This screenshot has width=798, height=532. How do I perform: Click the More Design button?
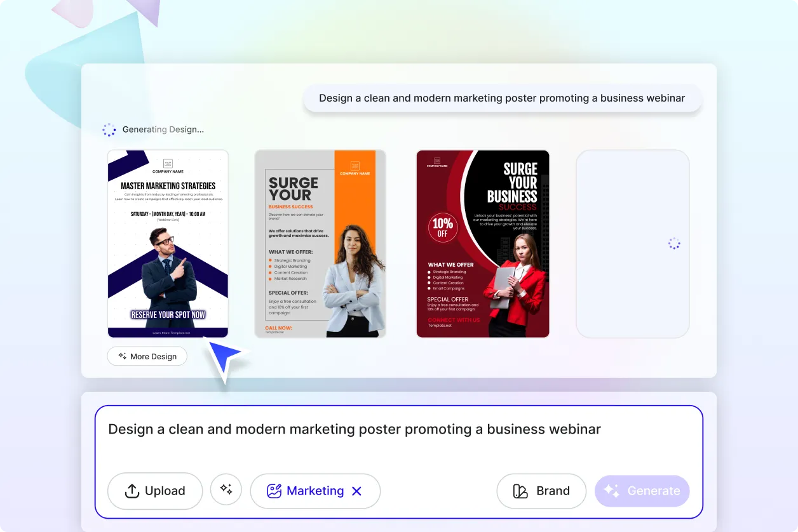(x=147, y=356)
